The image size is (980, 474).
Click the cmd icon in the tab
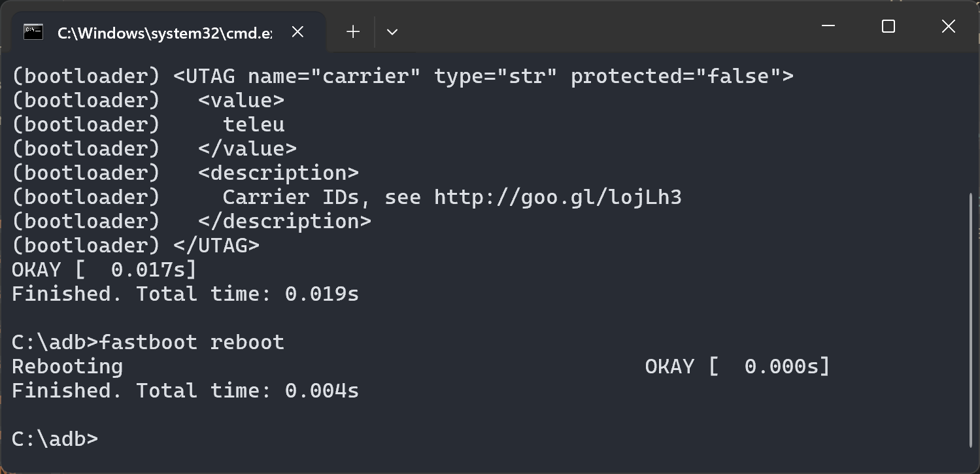coord(33,31)
